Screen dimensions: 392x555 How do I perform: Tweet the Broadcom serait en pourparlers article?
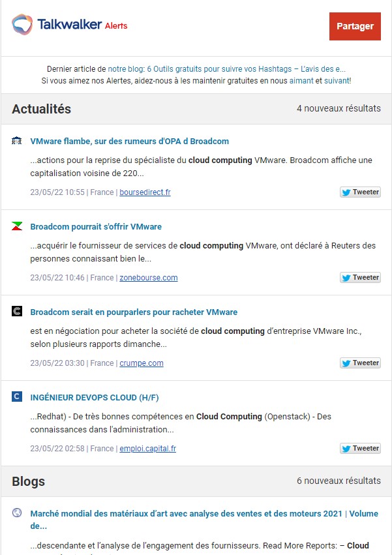point(360,363)
